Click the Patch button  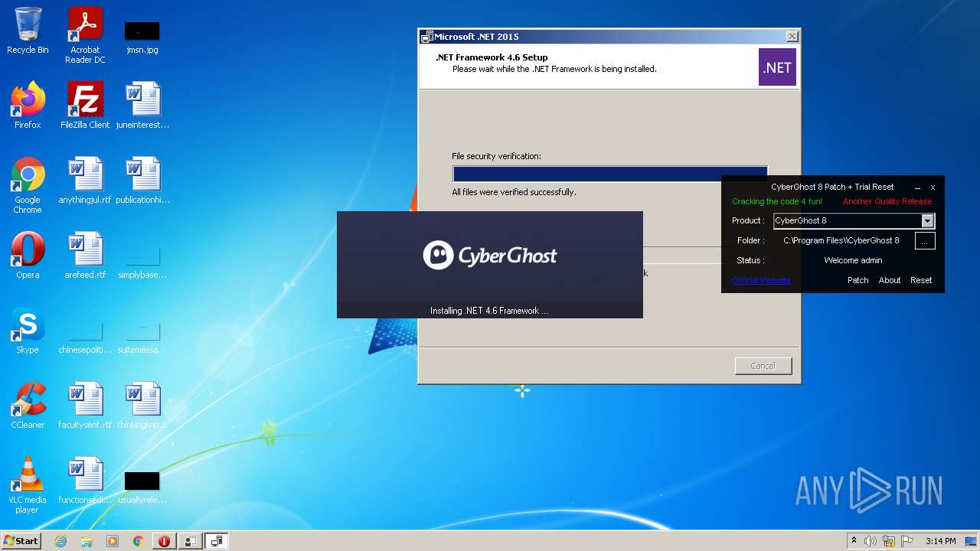(x=857, y=280)
